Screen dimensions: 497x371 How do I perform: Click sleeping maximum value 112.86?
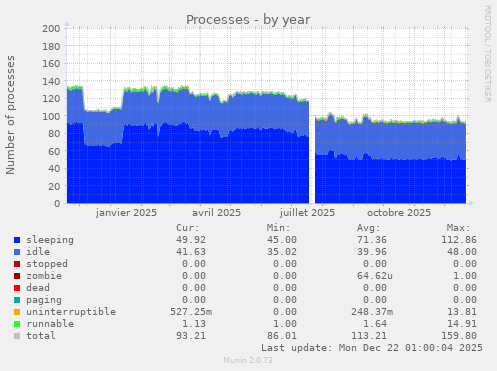coord(459,240)
